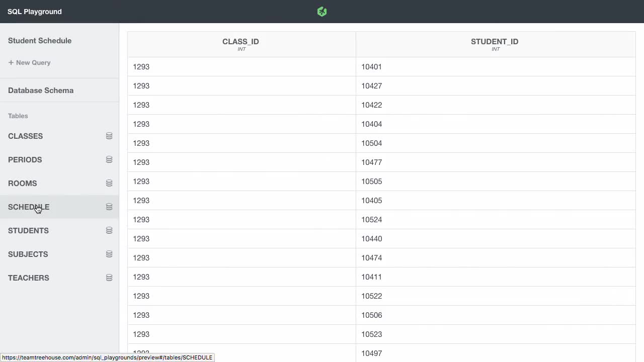The height and width of the screenshot is (362, 644).
Task: Select the PERIODS table
Action: tap(25, 159)
